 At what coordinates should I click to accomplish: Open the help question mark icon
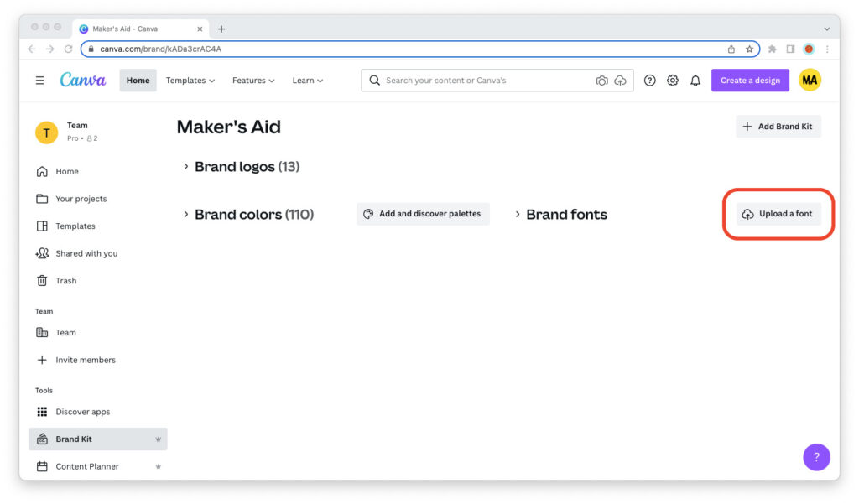[650, 81]
